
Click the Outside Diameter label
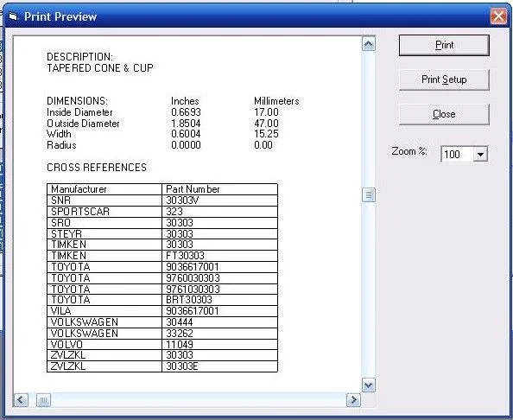83,124
